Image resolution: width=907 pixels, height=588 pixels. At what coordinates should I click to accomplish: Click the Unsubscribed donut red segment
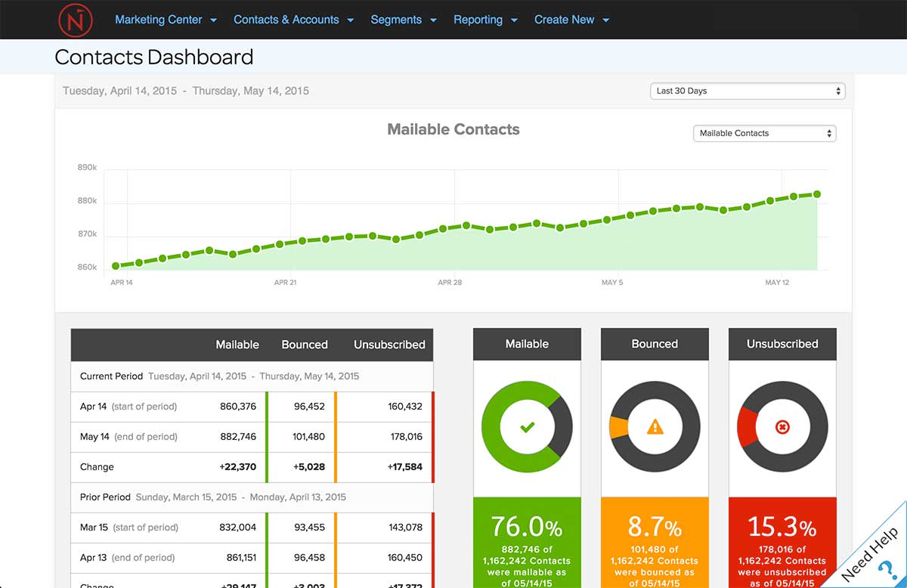[745, 427]
